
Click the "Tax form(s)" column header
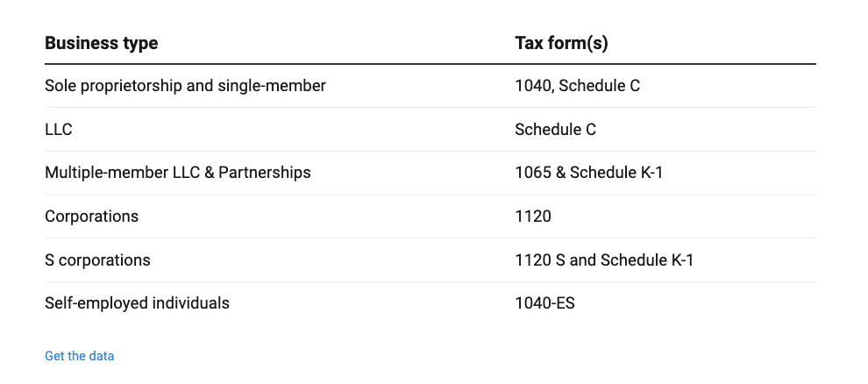coord(561,44)
